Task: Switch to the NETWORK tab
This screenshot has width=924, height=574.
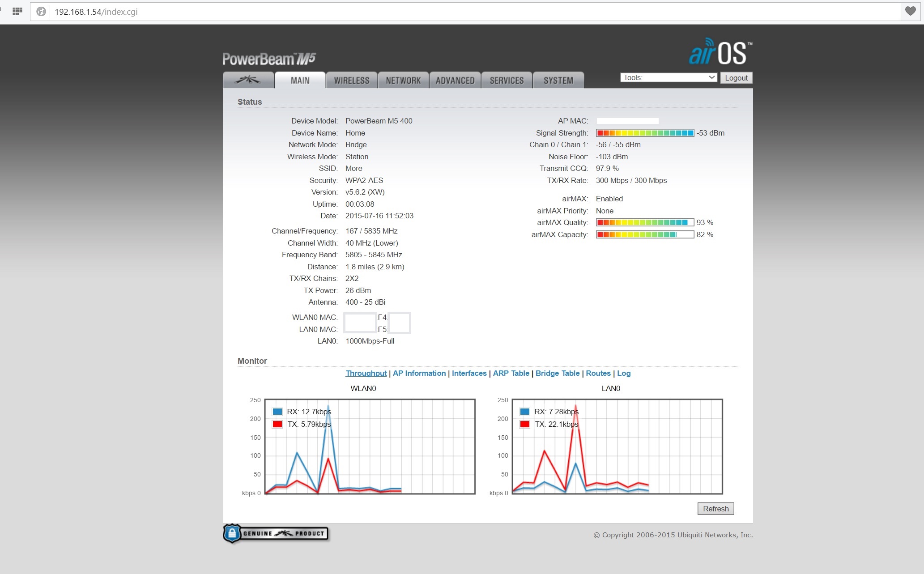Action: (403, 81)
